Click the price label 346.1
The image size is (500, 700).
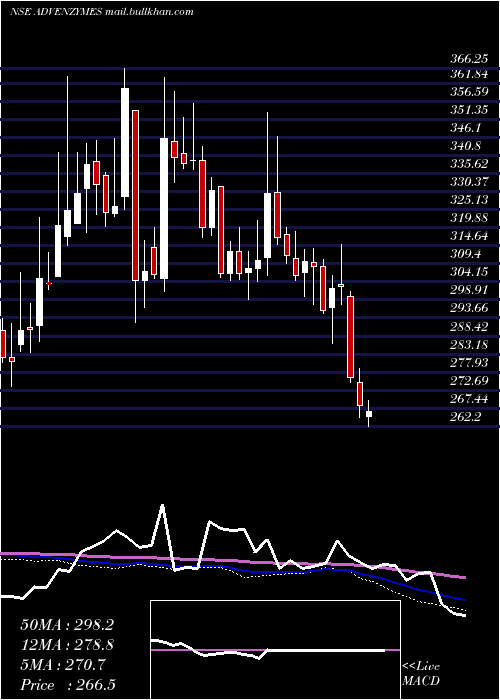point(466,128)
